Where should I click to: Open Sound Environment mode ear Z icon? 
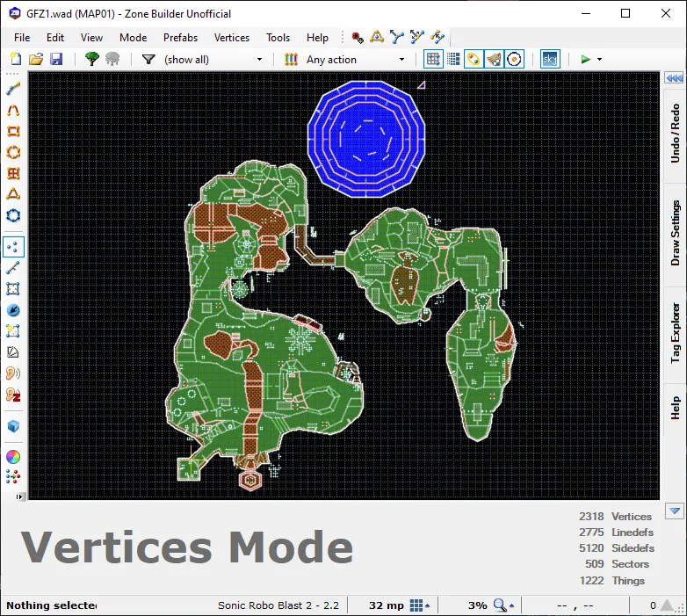click(13, 395)
